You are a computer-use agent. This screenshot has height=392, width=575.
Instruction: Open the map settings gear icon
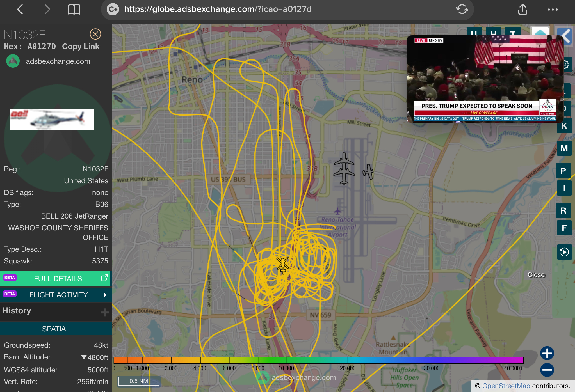[x=567, y=65]
